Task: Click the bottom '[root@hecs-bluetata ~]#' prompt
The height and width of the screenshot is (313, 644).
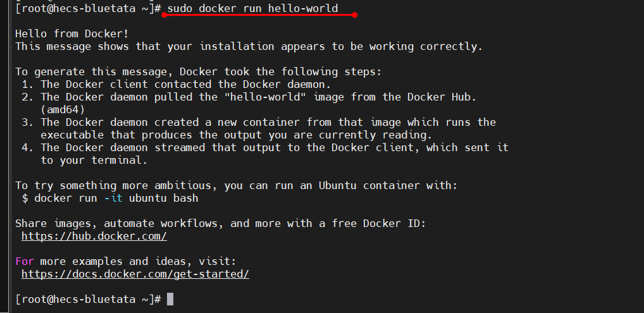Action: click(88, 298)
